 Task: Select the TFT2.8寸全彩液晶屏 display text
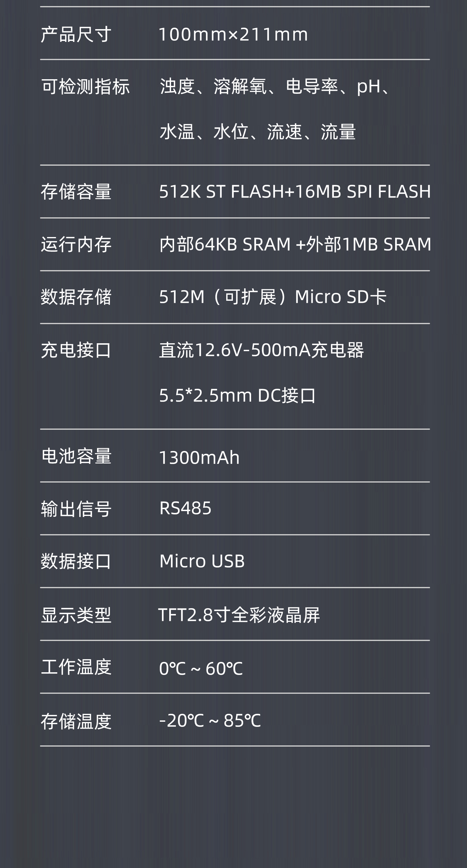click(x=239, y=615)
